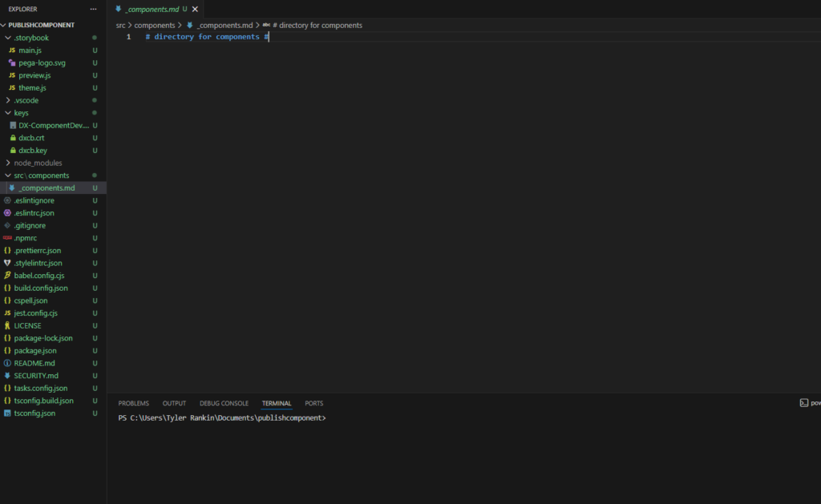
Task: Close the _components.md editor tab
Action: pyautogui.click(x=195, y=10)
